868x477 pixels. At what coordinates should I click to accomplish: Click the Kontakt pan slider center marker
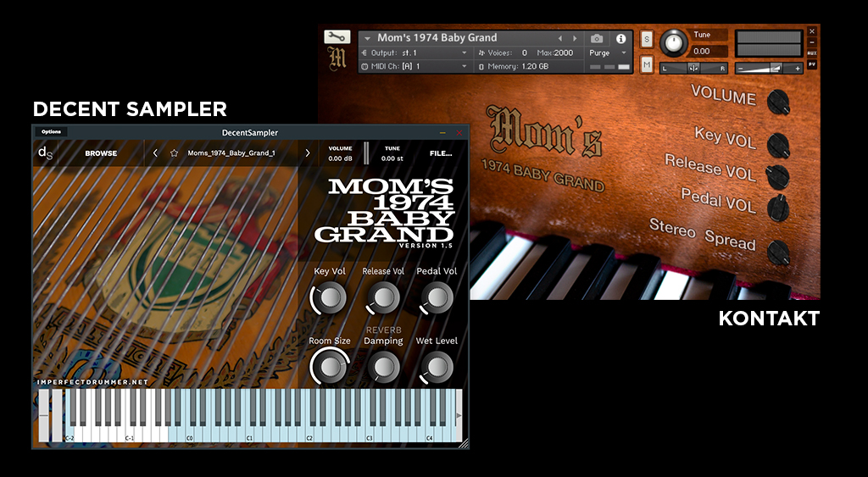pyautogui.click(x=693, y=68)
